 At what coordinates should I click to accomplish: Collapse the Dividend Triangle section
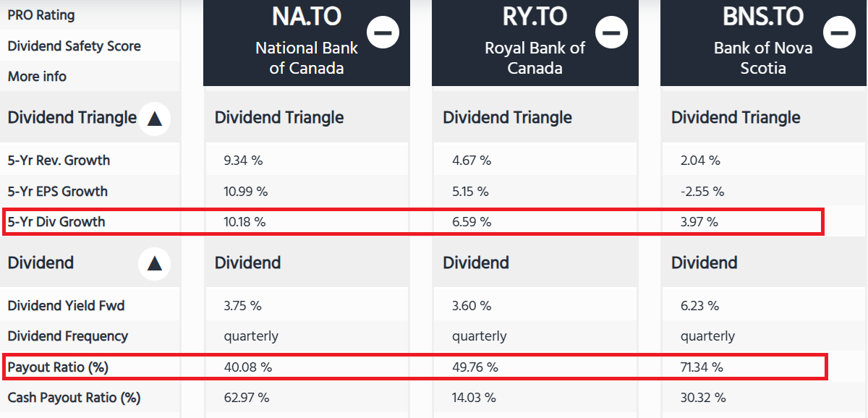pyautogui.click(x=154, y=119)
